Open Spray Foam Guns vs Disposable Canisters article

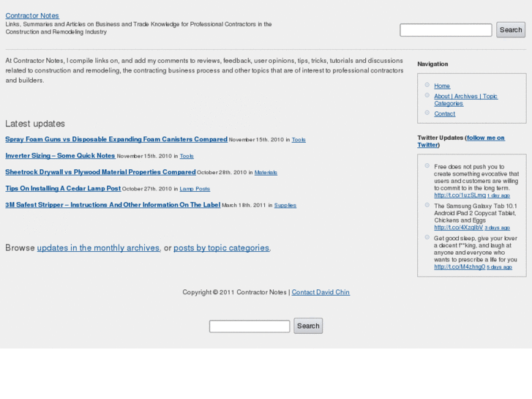(x=116, y=139)
